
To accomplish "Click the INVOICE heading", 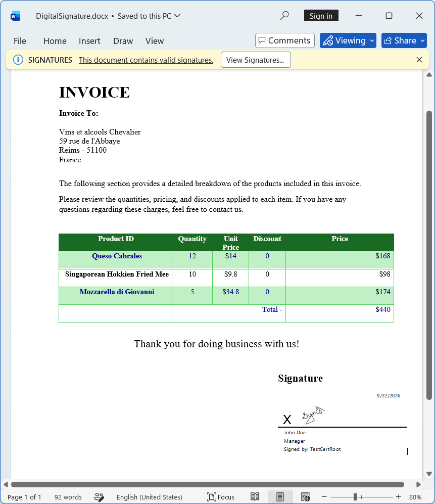I will pos(94,93).
